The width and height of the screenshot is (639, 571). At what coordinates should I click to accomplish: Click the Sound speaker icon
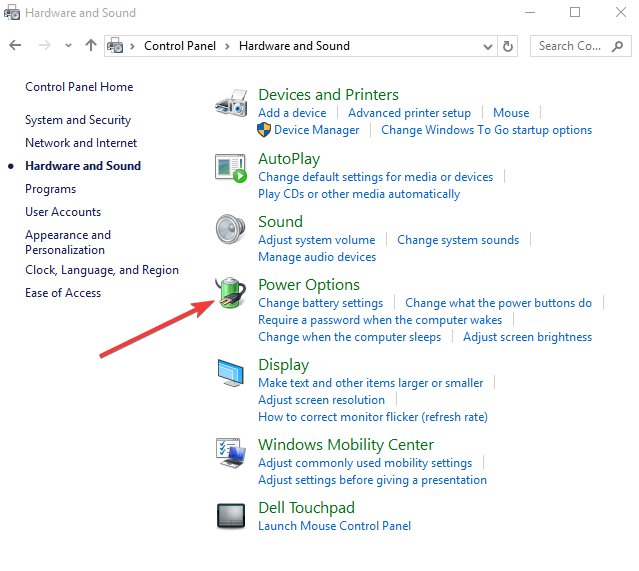[x=231, y=230]
